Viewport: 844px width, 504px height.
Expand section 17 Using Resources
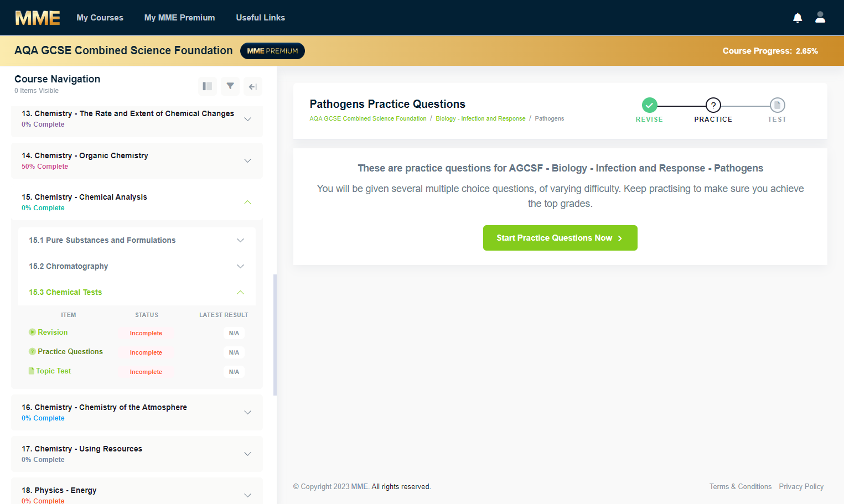click(248, 454)
